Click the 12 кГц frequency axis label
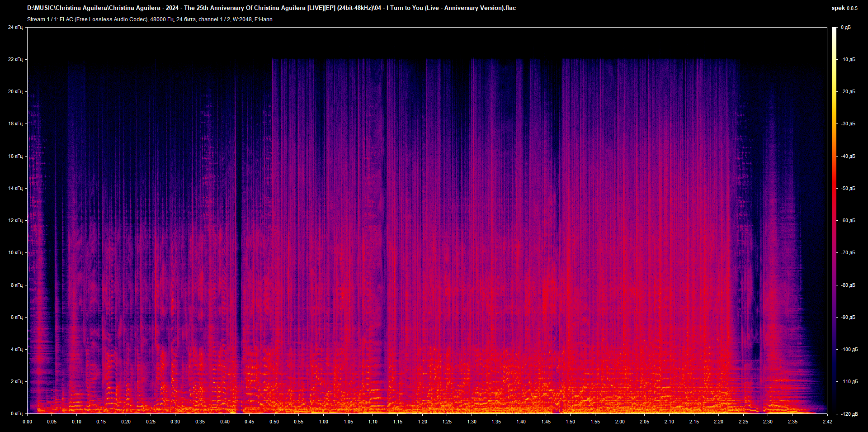 coord(15,220)
